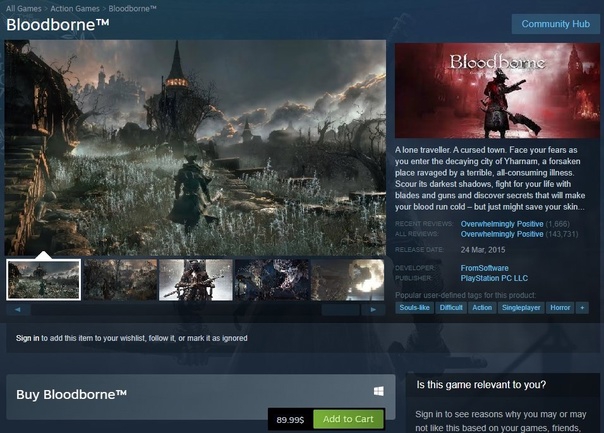Open PlayStation PC LLC publisher page
The height and width of the screenshot is (433, 604).
point(494,278)
